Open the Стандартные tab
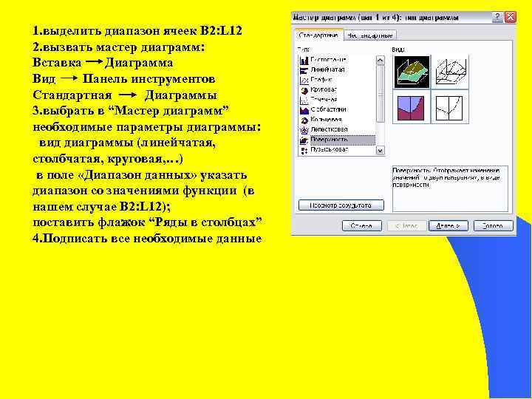532x399 pixels. 318,35
